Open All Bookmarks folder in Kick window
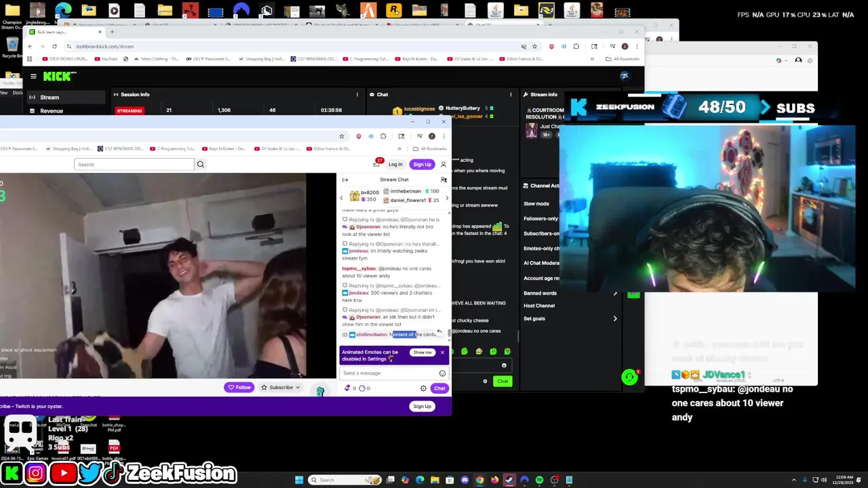 [x=623, y=59]
